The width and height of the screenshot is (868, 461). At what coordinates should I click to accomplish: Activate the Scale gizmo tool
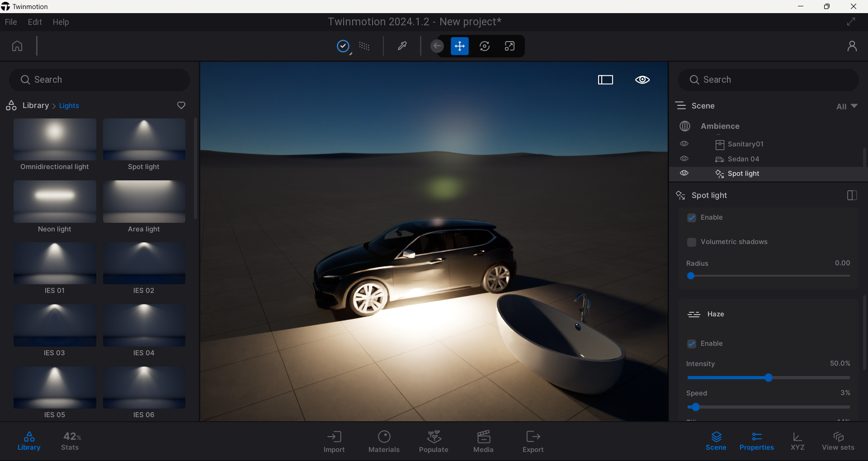click(x=509, y=46)
